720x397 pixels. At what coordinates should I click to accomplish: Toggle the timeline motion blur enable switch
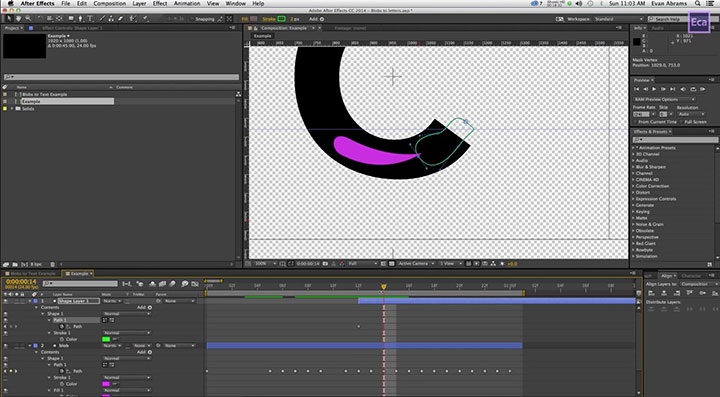[172, 284]
